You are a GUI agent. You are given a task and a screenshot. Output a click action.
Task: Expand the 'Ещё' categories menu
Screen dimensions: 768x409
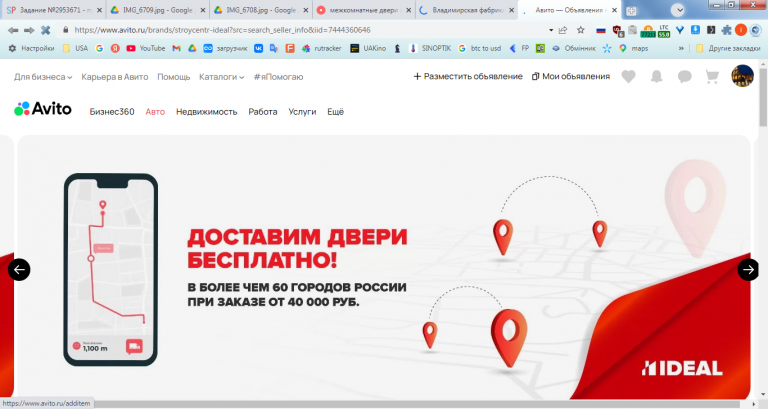pyautogui.click(x=336, y=112)
